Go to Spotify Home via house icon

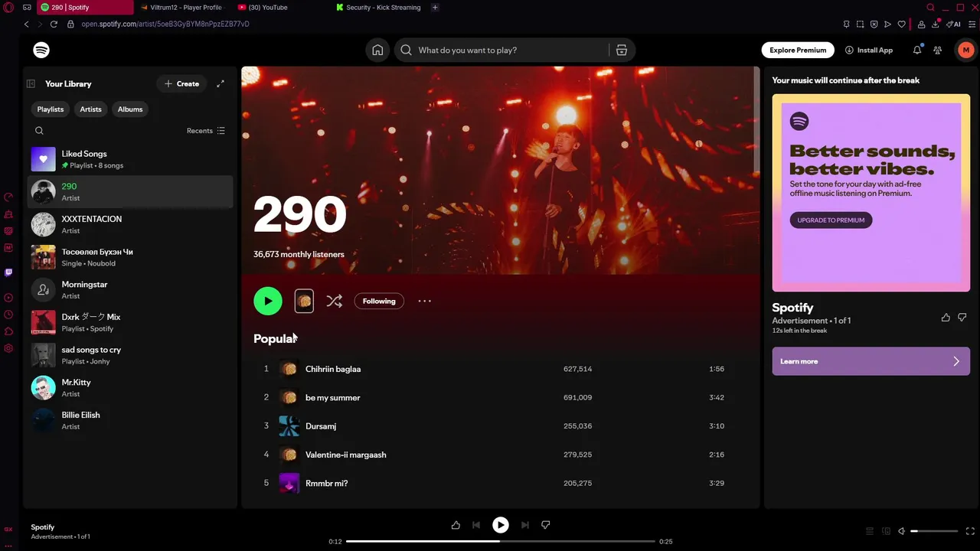point(377,50)
